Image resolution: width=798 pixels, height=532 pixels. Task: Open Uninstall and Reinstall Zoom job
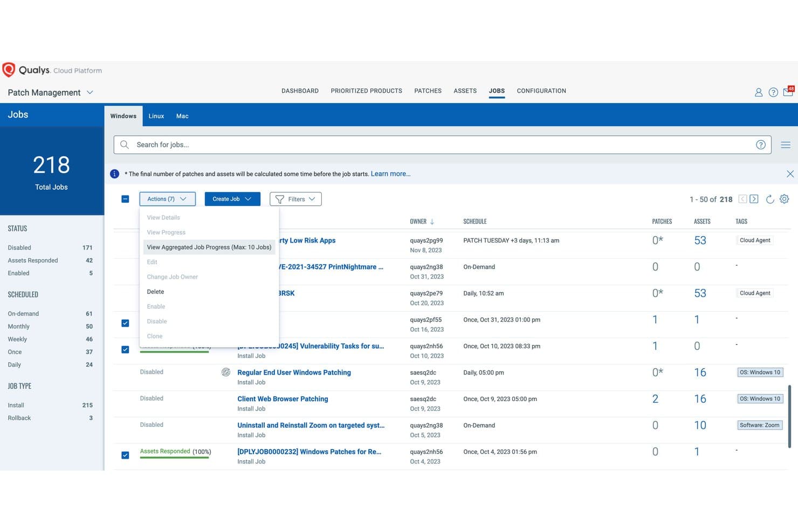click(311, 425)
